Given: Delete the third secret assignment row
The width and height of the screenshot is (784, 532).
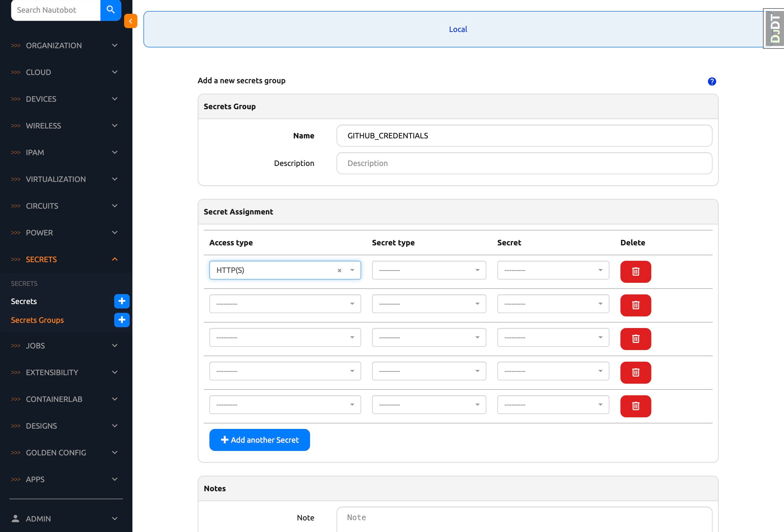Looking at the screenshot, I should [x=635, y=339].
